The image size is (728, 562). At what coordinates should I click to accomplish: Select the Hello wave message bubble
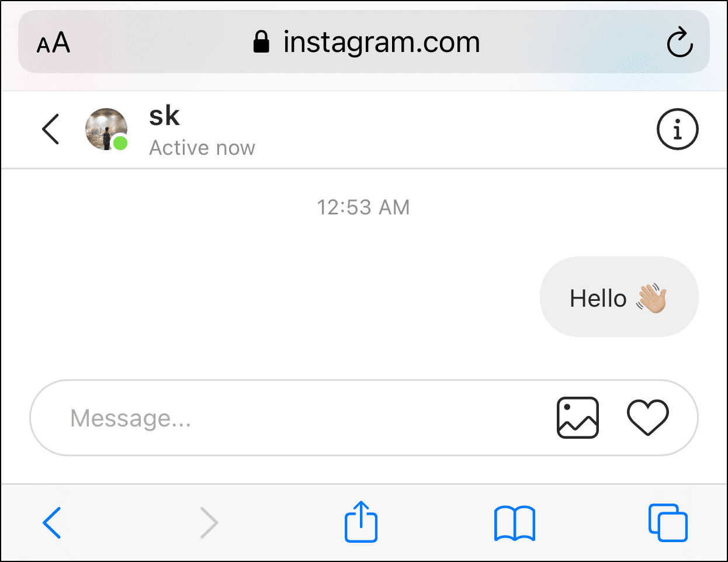coord(619,297)
